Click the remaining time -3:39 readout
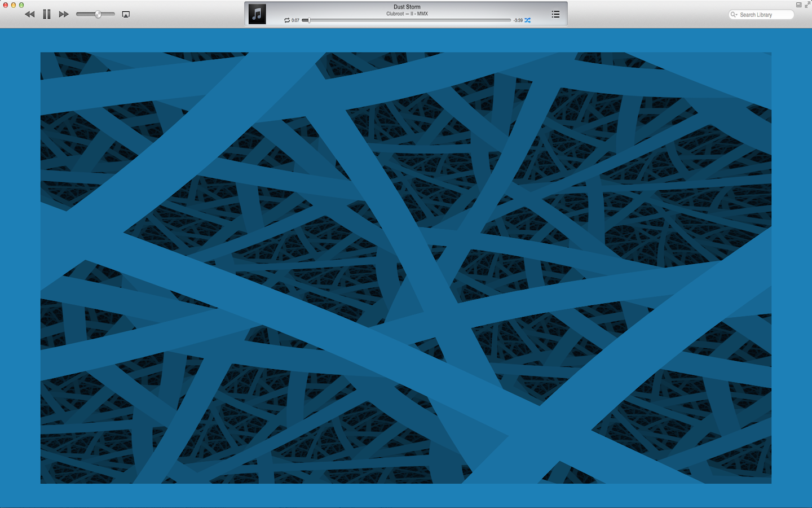This screenshot has height=508, width=812. pyautogui.click(x=517, y=20)
